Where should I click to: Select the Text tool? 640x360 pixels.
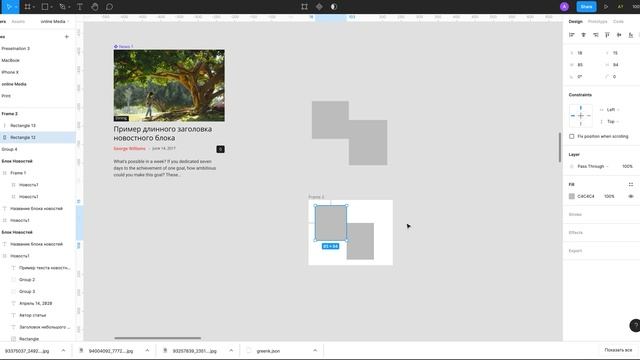[x=80, y=7]
